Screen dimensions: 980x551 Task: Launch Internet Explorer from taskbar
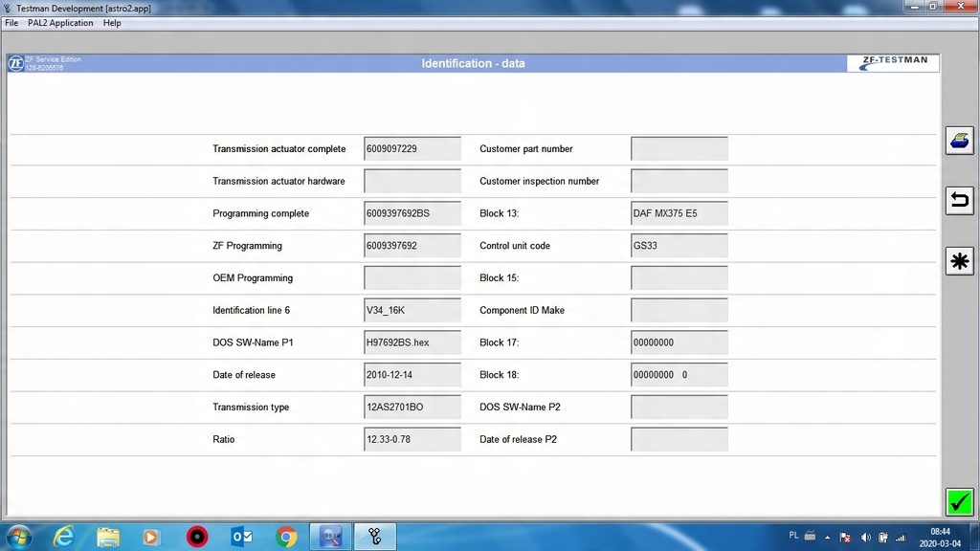(64, 537)
